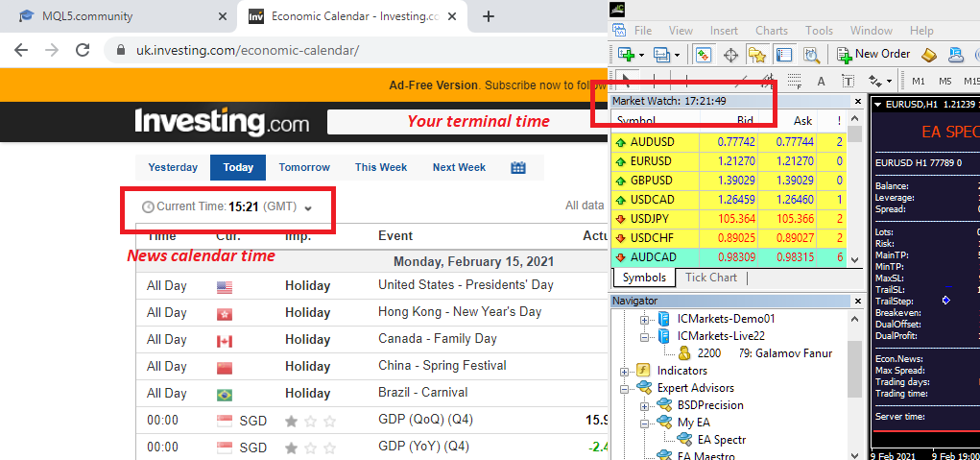980x460 pixels.
Task: Toggle the Data Window crosshair-target icon
Action: (x=730, y=55)
